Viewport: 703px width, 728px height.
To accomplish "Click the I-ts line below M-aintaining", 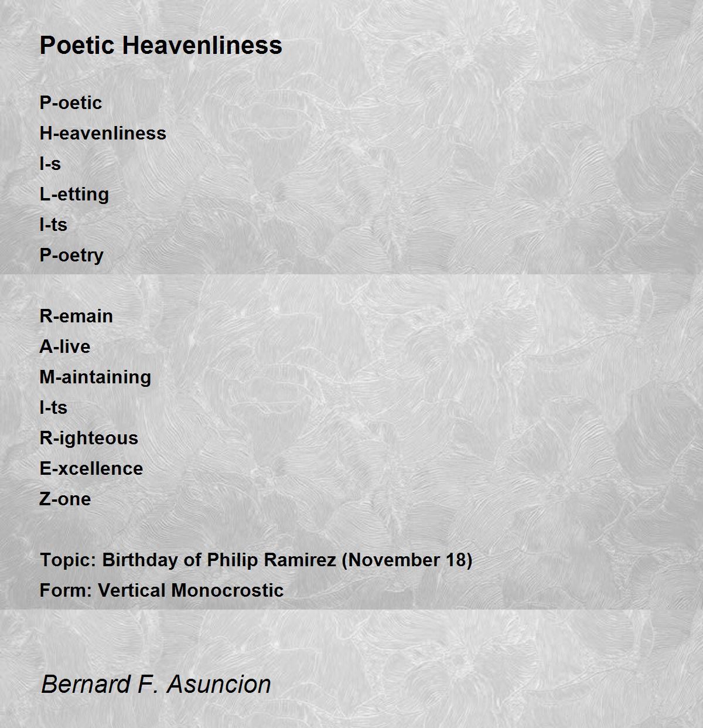I will (53, 407).
